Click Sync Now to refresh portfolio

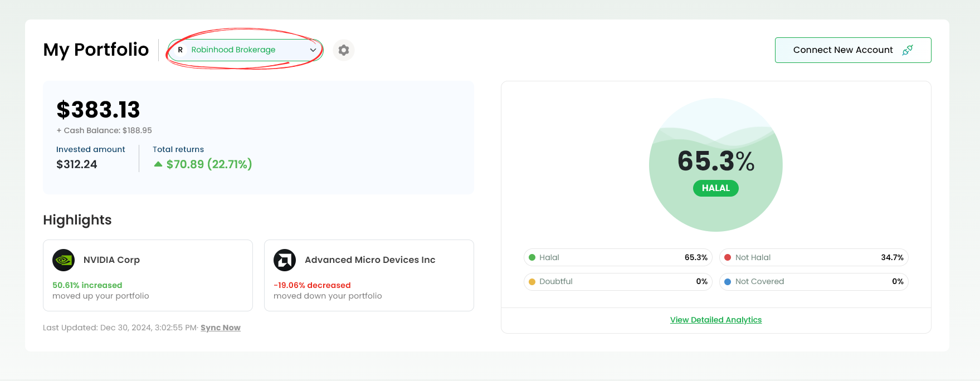click(220, 328)
